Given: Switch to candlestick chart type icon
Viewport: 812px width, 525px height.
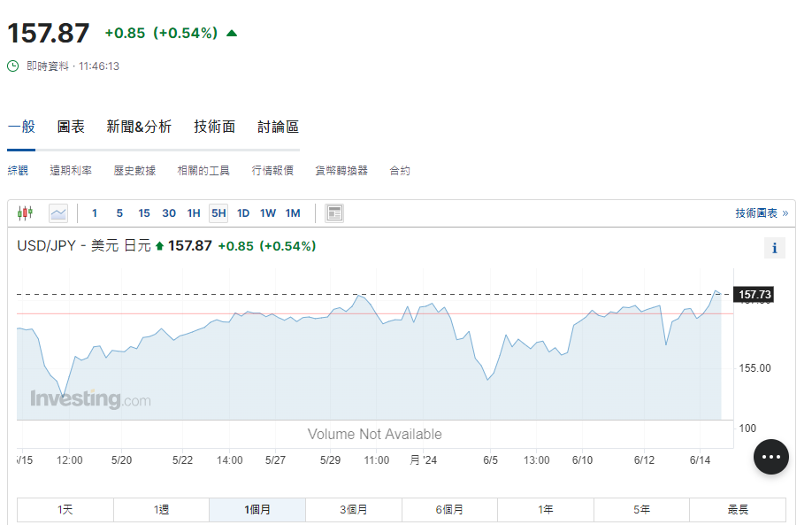Looking at the screenshot, I should [x=25, y=212].
